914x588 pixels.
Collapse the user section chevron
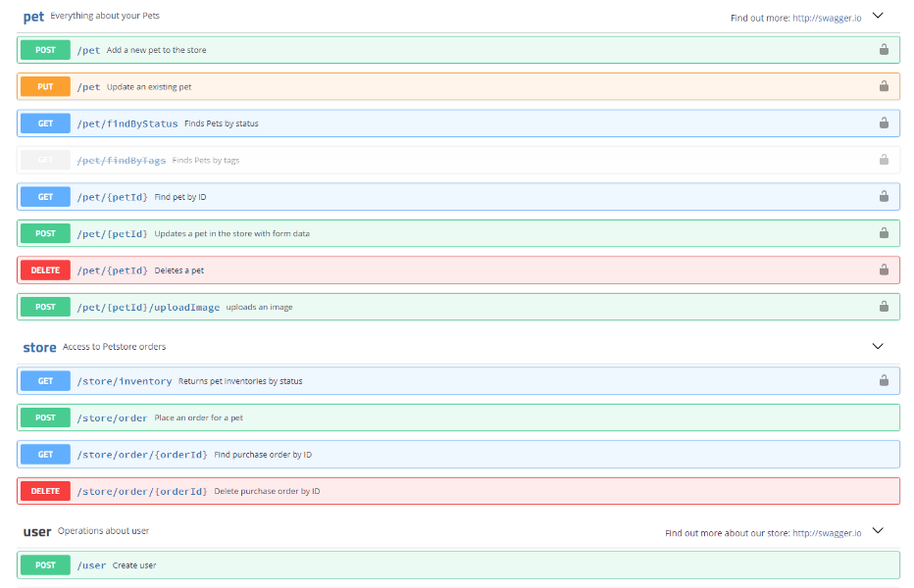[878, 532]
